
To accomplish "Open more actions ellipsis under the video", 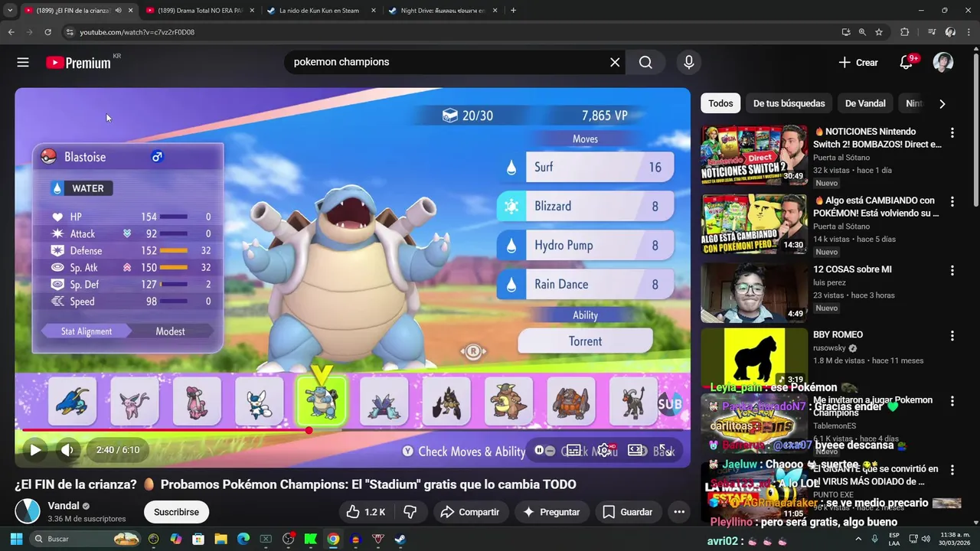I will pos(679,512).
